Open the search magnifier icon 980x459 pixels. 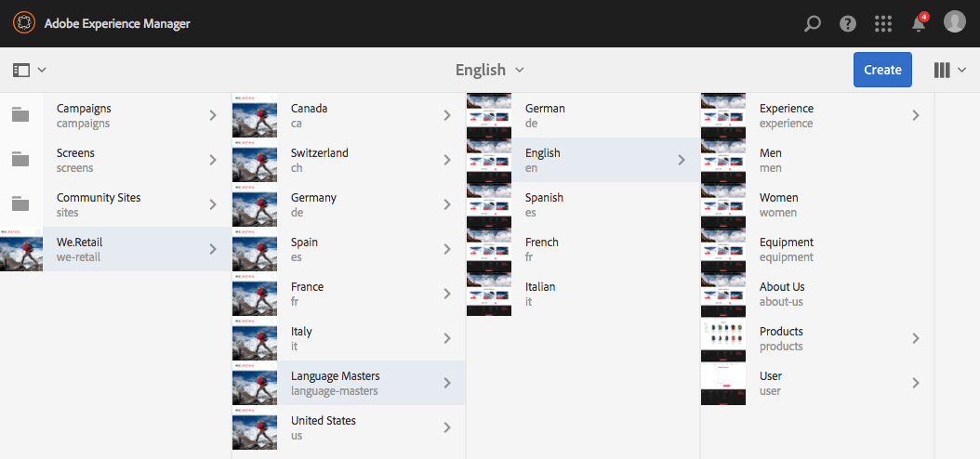(x=812, y=24)
